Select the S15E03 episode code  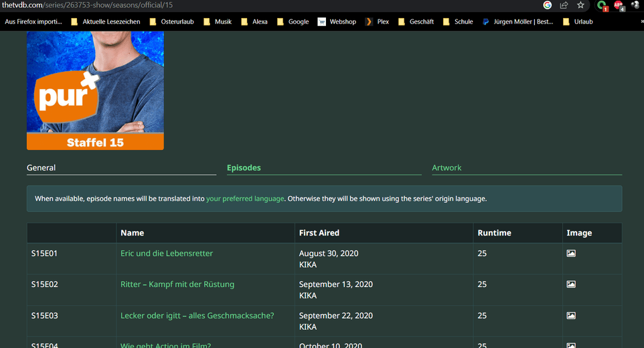[x=44, y=315]
